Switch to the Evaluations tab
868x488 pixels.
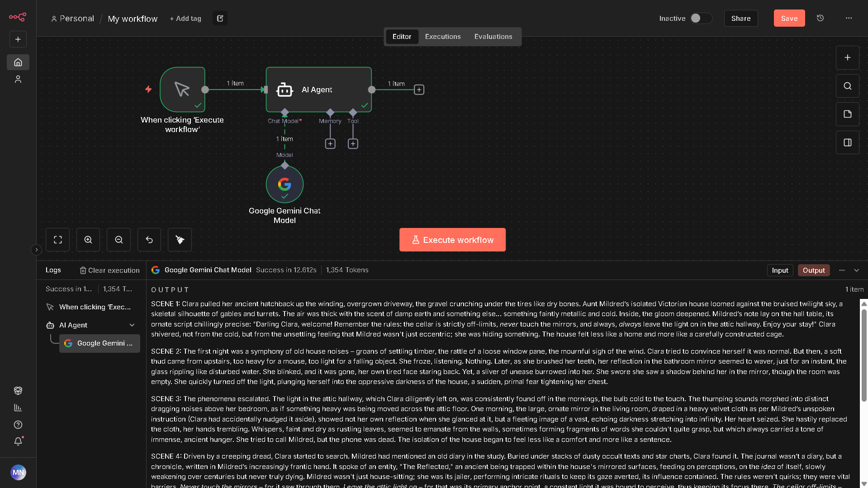point(493,37)
